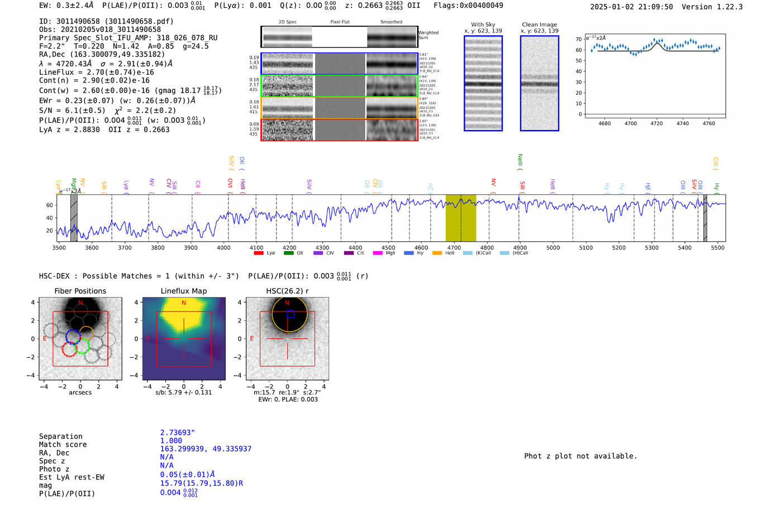
Task: Click the 'Flags:0x00400049' header text
Action: click(468, 6)
